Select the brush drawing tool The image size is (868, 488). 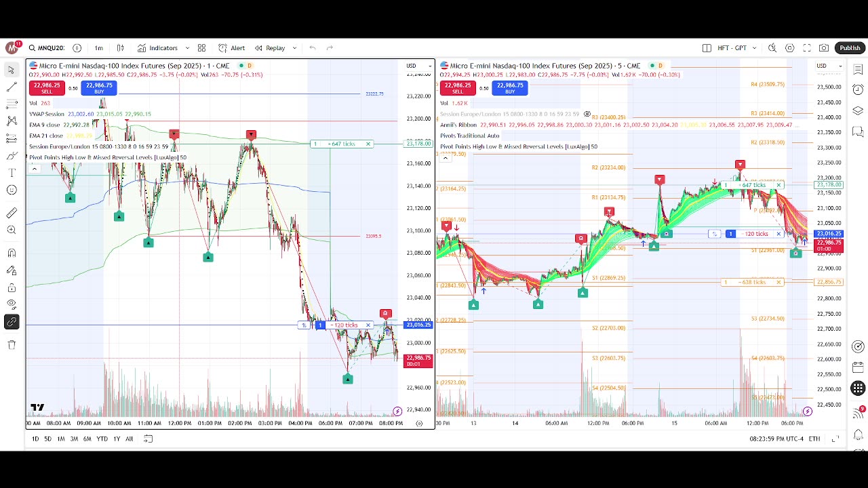click(x=12, y=156)
